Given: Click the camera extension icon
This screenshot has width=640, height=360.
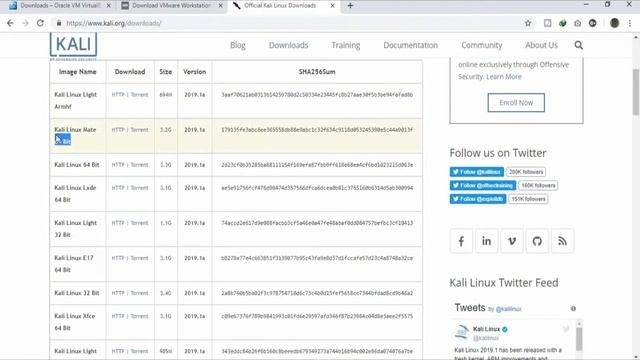Looking at the screenshot, I should 578,23.
